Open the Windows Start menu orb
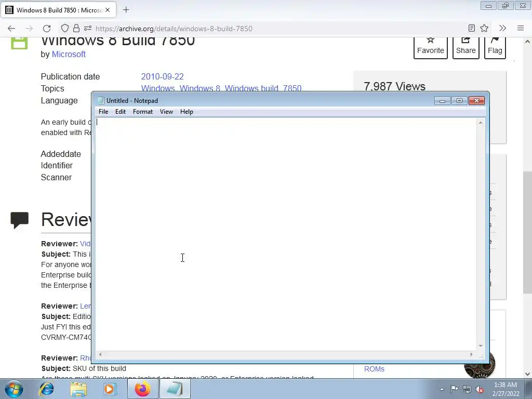Viewport: 532px width, 399px height. point(14,389)
